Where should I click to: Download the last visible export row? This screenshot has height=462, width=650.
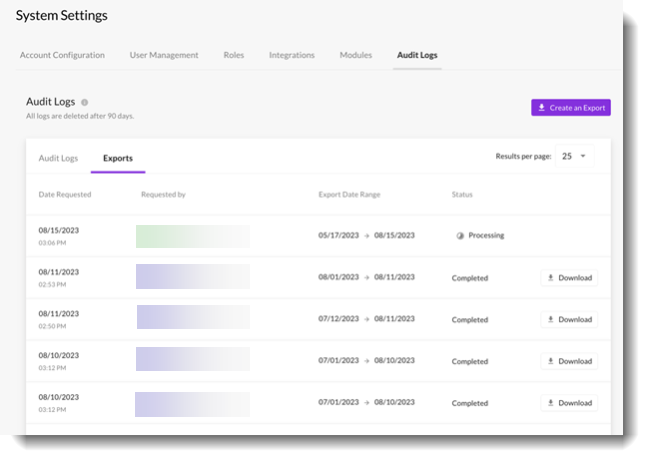coord(569,403)
